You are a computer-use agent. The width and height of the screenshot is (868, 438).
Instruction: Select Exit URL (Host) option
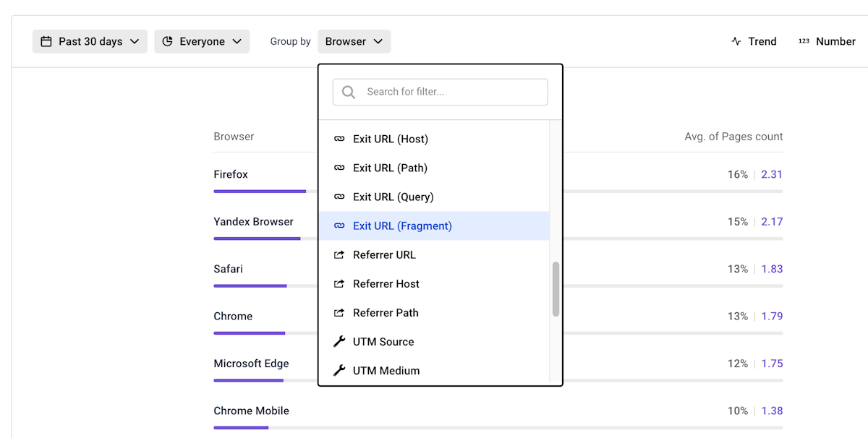[434, 139]
